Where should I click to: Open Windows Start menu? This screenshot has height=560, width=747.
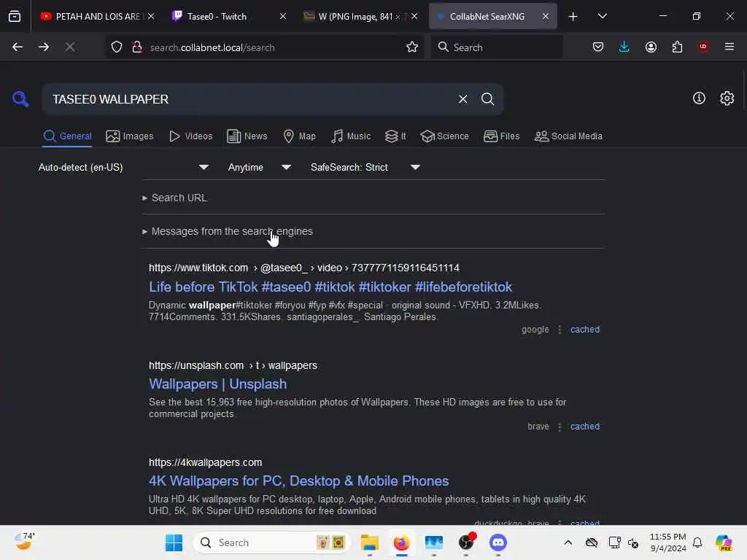point(174,542)
